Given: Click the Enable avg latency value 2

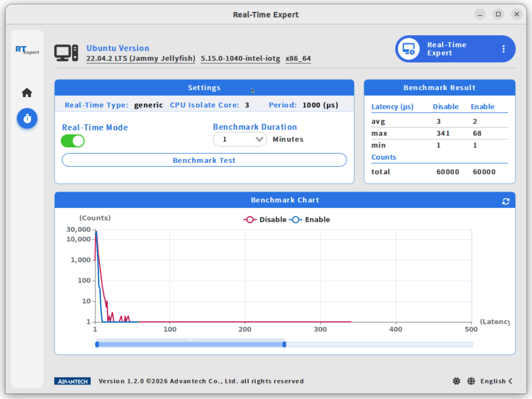Looking at the screenshot, I should point(475,121).
